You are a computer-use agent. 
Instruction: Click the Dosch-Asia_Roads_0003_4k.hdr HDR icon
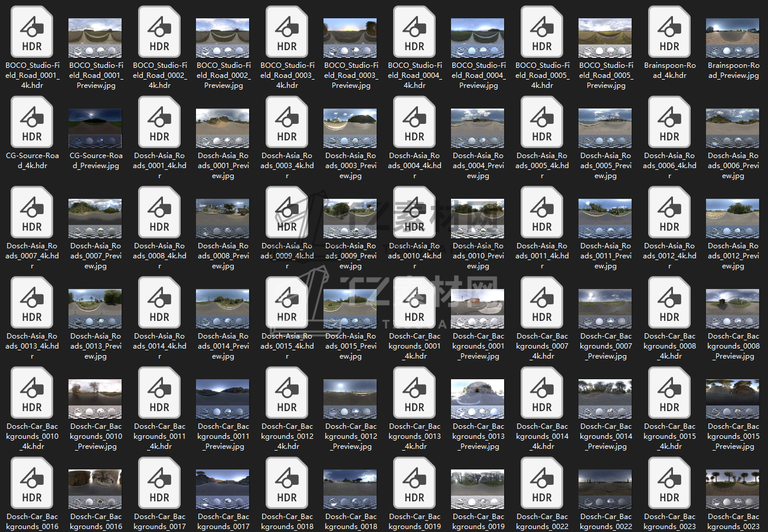(x=287, y=123)
